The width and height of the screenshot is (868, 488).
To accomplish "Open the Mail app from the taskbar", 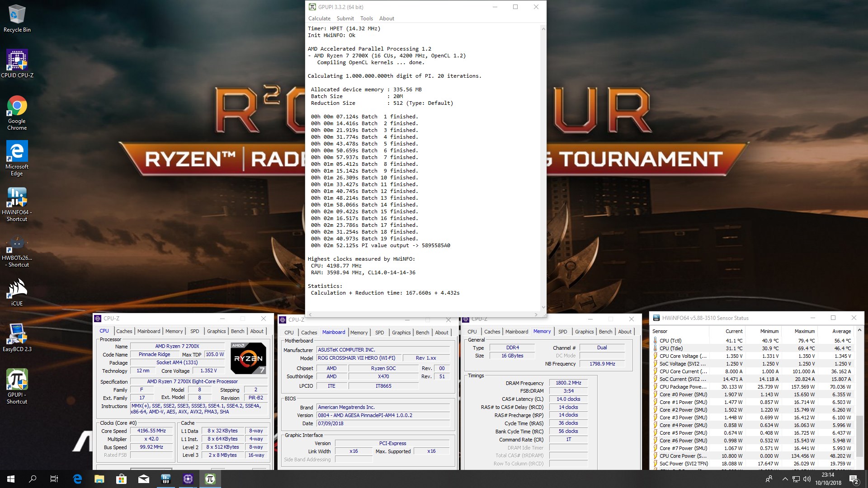I will pyautogui.click(x=144, y=479).
